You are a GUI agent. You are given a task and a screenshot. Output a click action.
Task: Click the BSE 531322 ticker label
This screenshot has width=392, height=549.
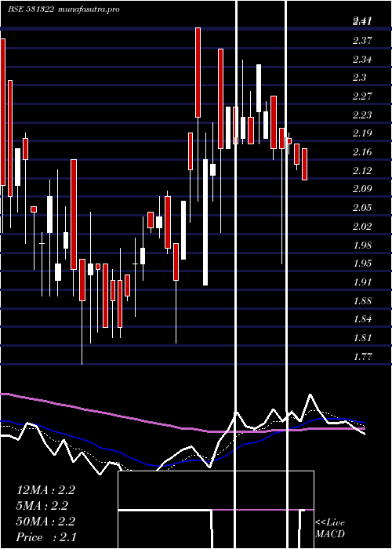click(31, 9)
